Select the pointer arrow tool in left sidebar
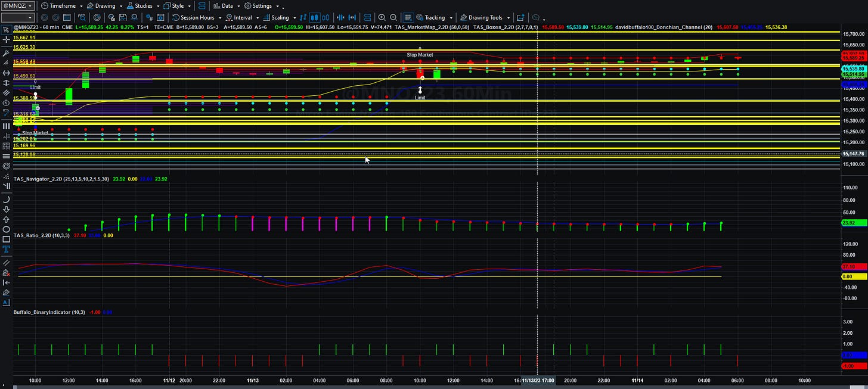This screenshot has height=389, width=868. coord(6,29)
